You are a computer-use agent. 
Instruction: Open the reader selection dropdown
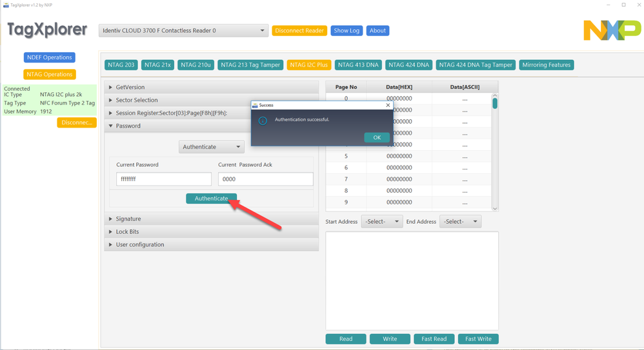coord(183,30)
